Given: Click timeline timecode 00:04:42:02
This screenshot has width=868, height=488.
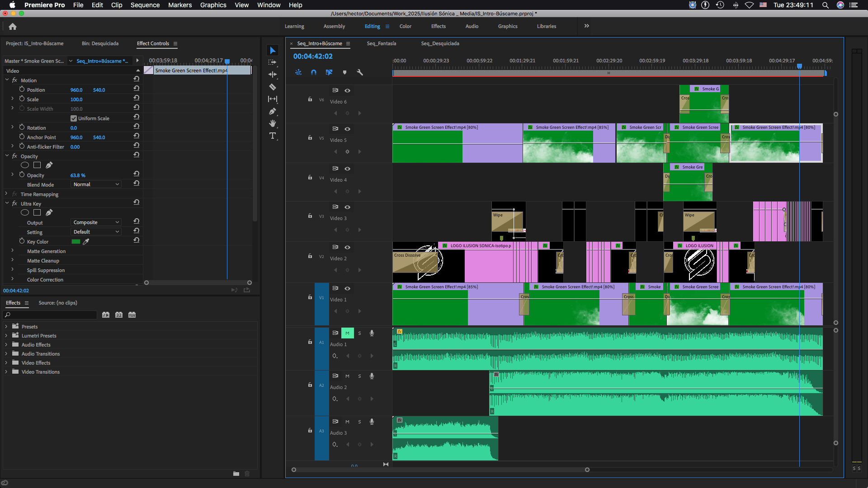Looking at the screenshot, I should [x=313, y=56].
